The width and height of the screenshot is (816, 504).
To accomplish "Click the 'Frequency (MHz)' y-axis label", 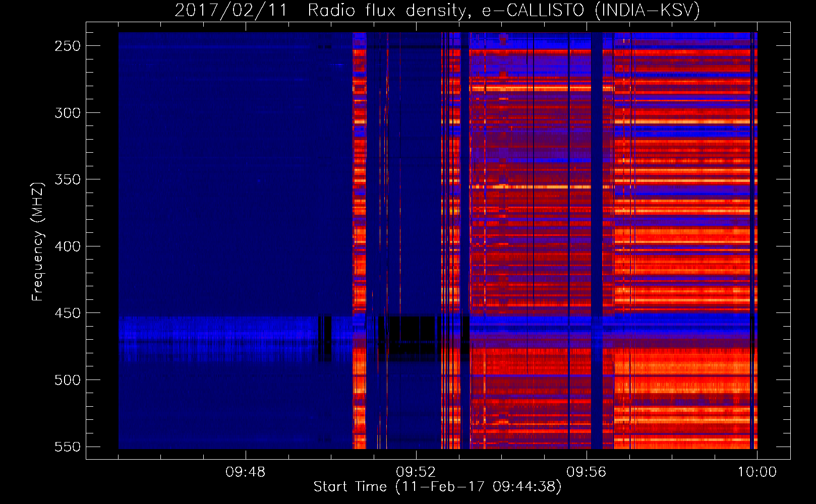I will (38, 241).
